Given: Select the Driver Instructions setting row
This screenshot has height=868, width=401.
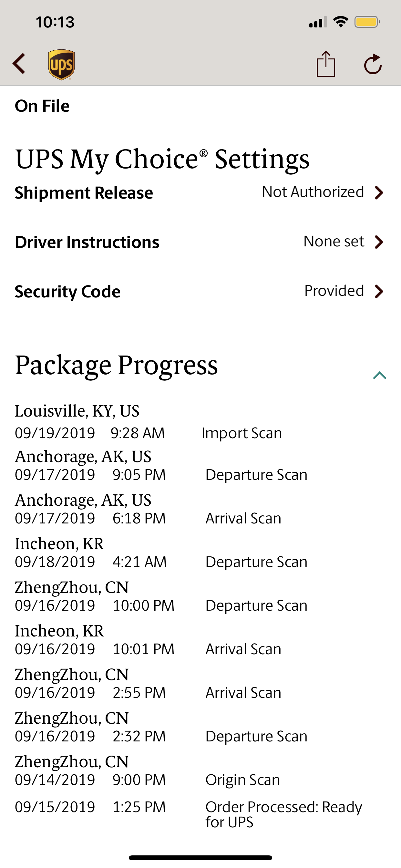Looking at the screenshot, I should pos(200,242).
